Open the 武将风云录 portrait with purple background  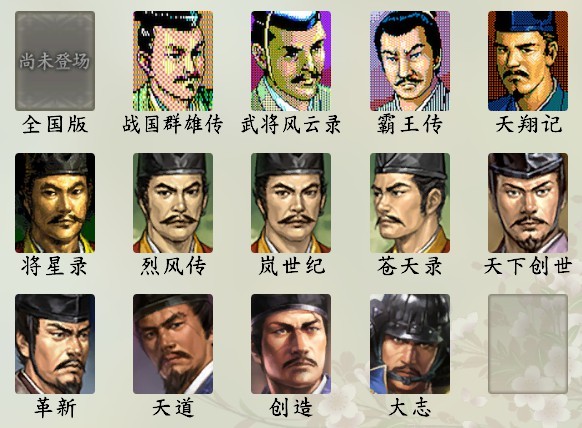pyautogui.click(x=291, y=61)
